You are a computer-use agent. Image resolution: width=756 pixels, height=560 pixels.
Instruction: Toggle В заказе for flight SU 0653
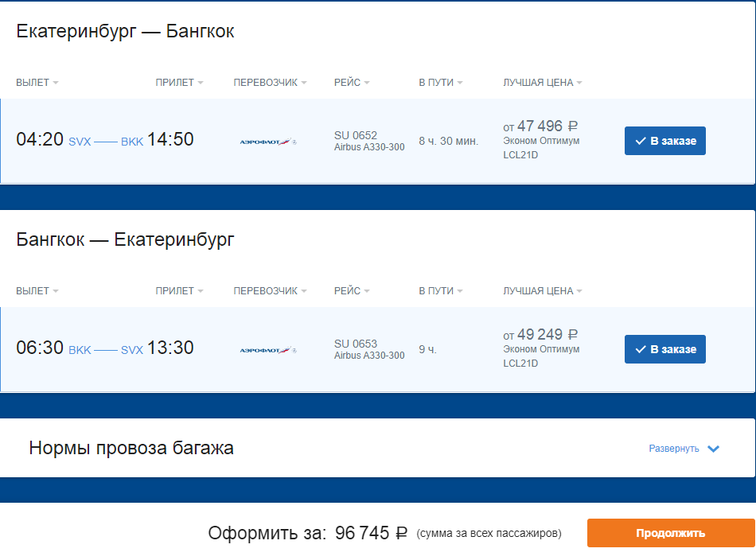coord(664,349)
